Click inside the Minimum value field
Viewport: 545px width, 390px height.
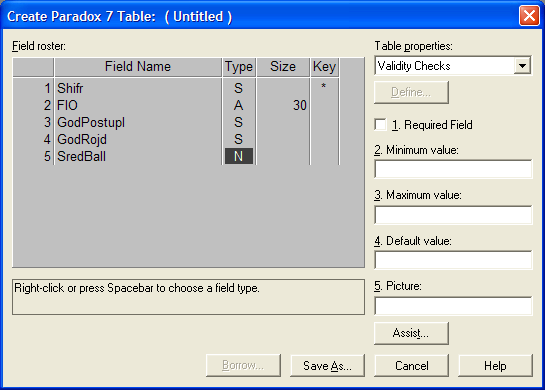[x=453, y=169]
